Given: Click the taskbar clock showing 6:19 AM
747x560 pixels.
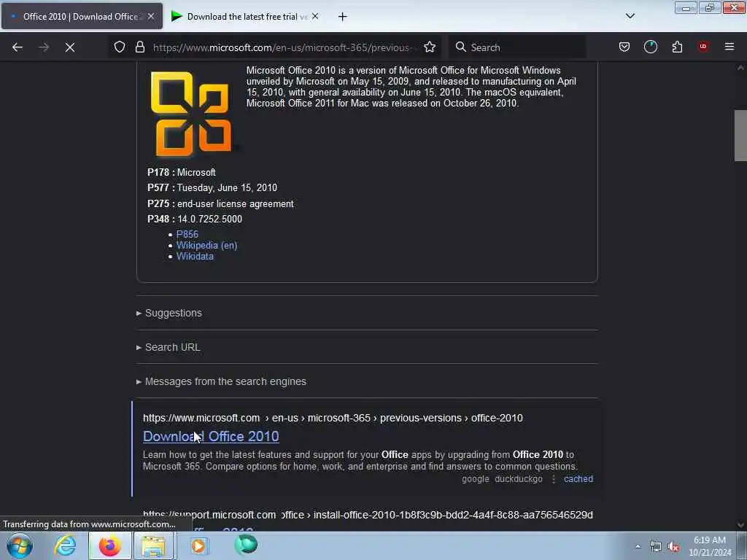Looking at the screenshot, I should click(710, 546).
